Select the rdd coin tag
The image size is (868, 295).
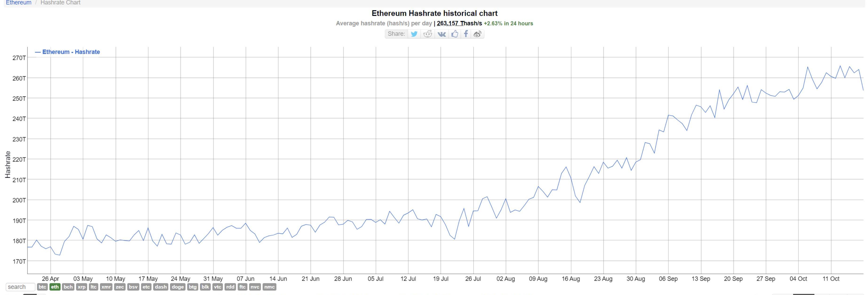(230, 287)
